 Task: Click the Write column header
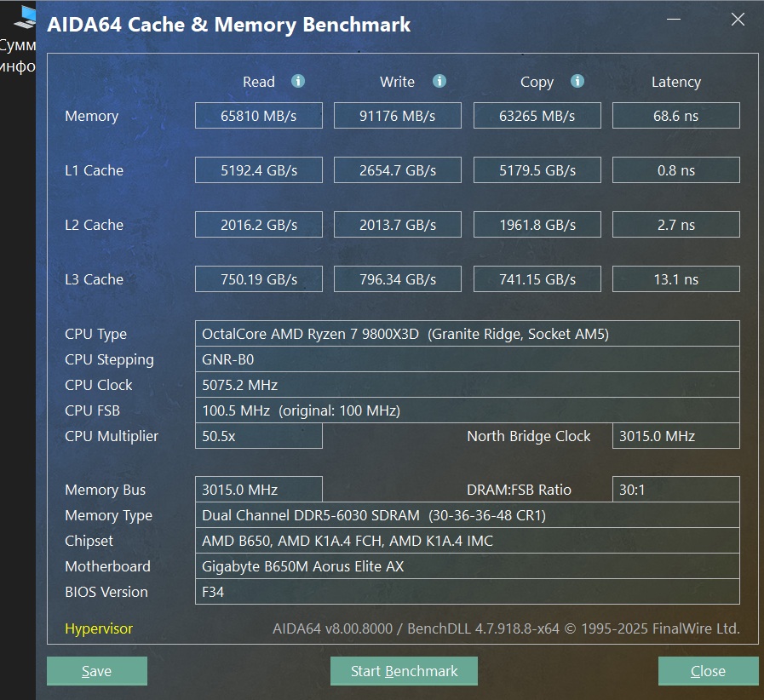click(x=397, y=82)
